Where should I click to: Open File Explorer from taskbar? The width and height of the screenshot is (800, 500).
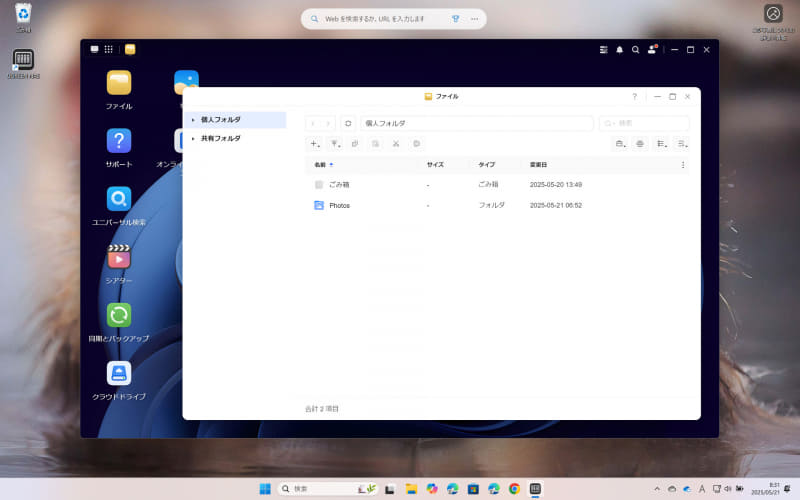(411, 489)
